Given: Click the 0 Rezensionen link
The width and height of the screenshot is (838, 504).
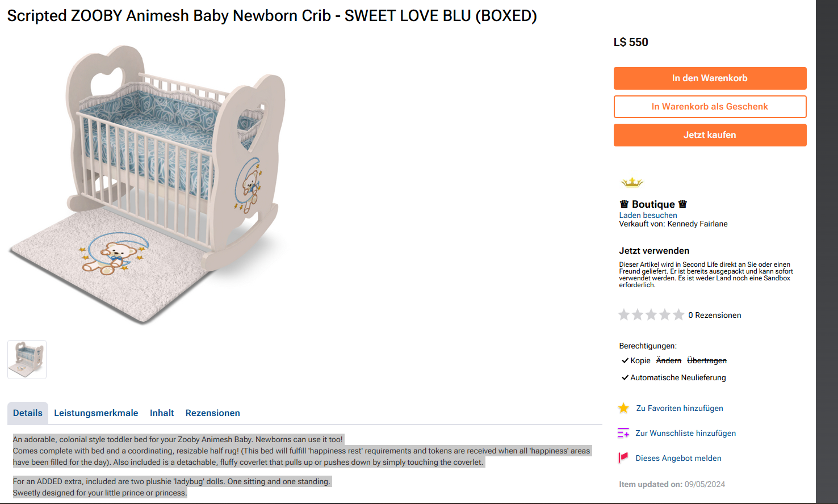Looking at the screenshot, I should tap(714, 315).
